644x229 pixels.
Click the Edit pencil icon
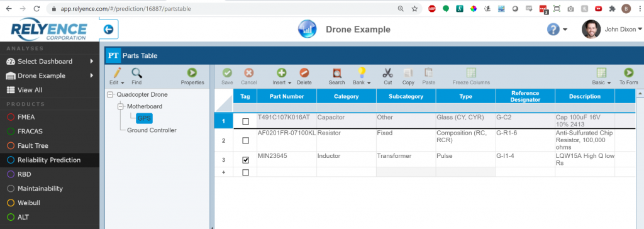coord(116,73)
